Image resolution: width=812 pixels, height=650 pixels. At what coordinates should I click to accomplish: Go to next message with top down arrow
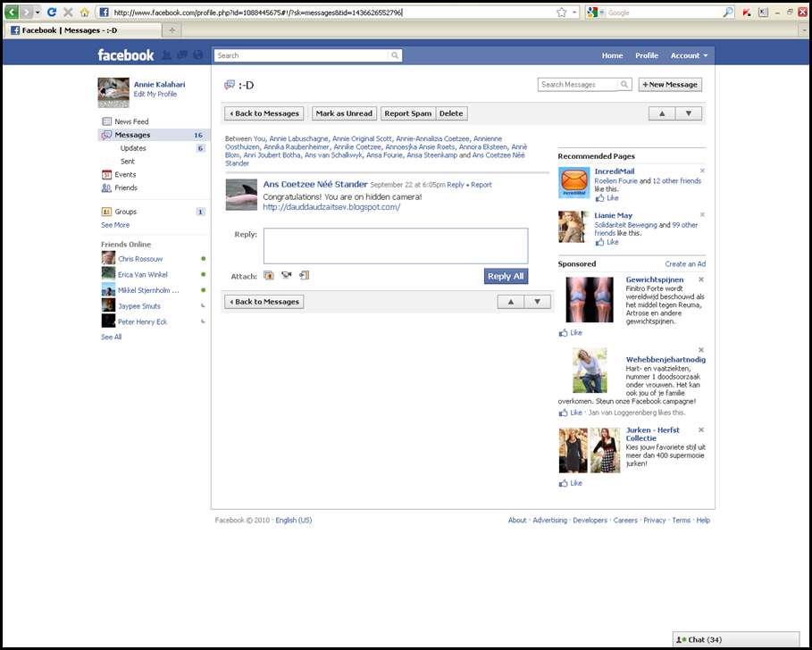(x=688, y=113)
